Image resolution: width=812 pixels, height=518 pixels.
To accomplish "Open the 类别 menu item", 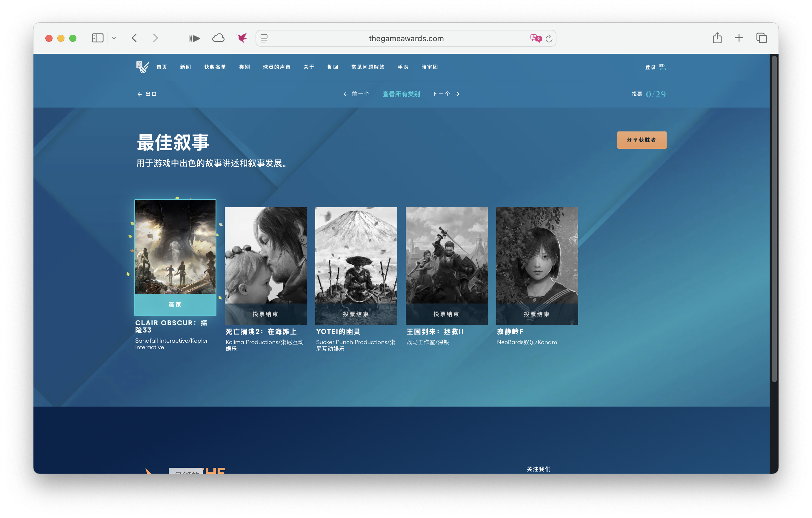I will tap(244, 67).
